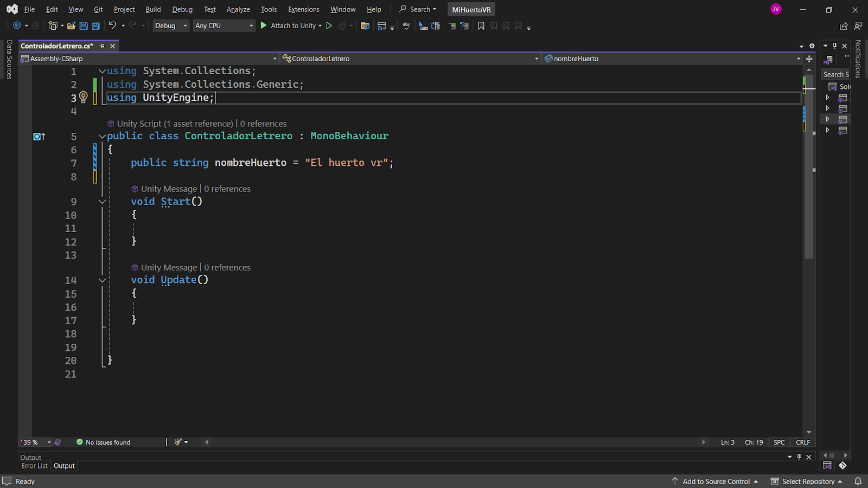Viewport: 868px width, 488px height.
Task: Toggle pin on ControladorLetrero.cs tab
Action: pos(102,46)
